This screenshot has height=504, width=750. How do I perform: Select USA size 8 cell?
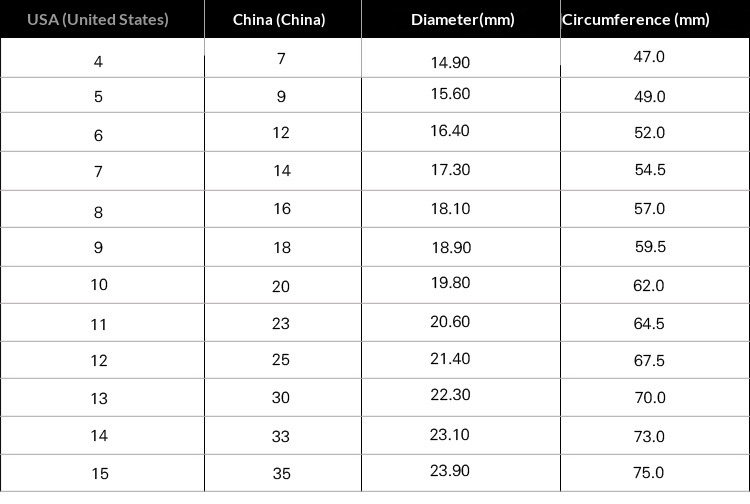[x=98, y=212]
